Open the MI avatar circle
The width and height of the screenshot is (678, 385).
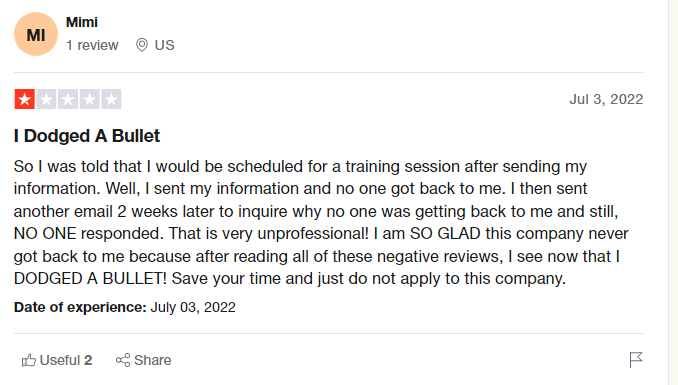pos(36,34)
